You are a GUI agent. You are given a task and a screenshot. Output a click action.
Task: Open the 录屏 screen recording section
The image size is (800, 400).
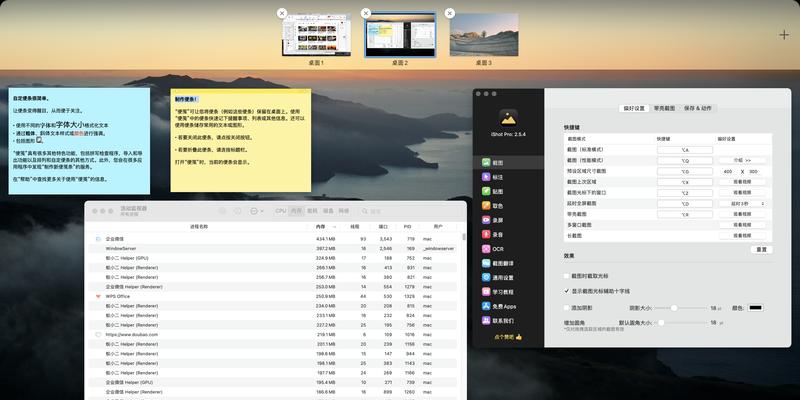tap(508, 220)
